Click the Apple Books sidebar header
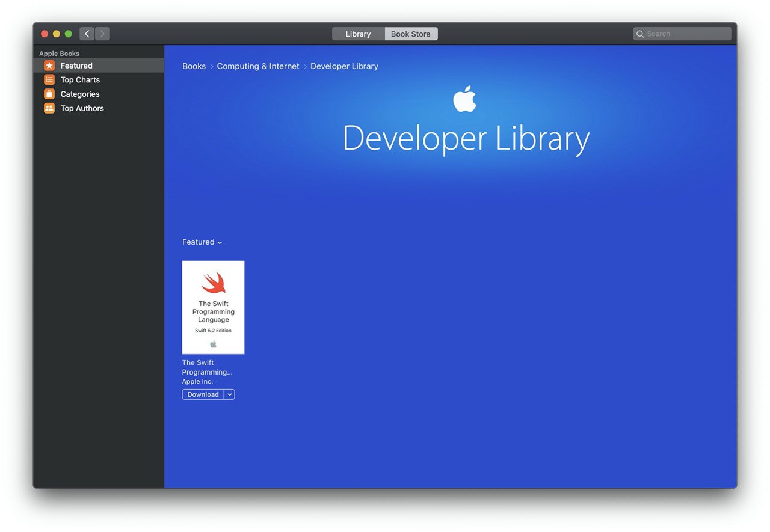 [60, 54]
